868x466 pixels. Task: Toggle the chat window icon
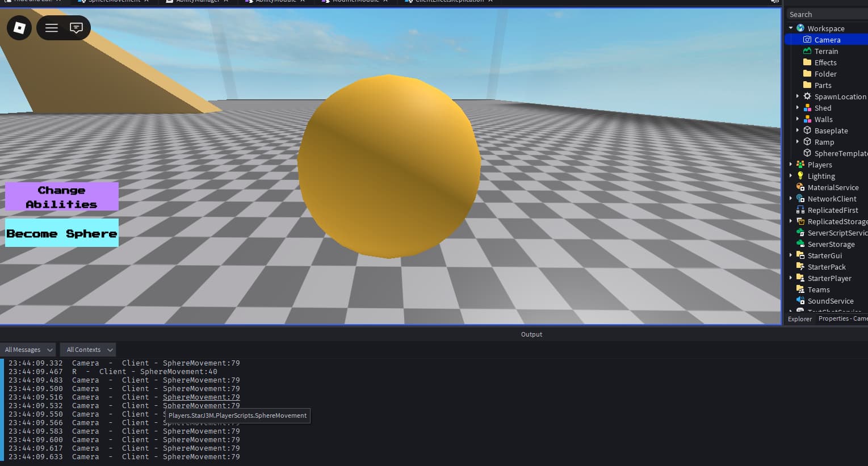76,28
